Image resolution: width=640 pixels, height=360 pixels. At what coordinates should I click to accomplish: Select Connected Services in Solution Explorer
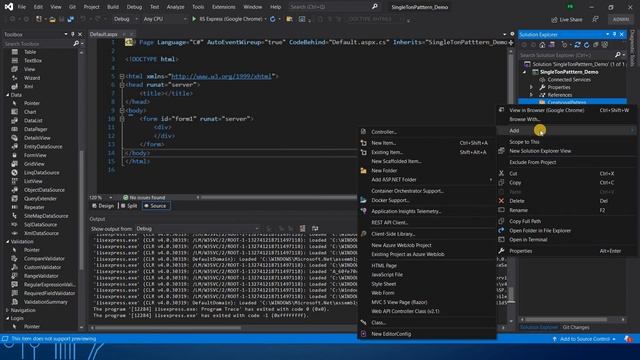[x=569, y=80]
